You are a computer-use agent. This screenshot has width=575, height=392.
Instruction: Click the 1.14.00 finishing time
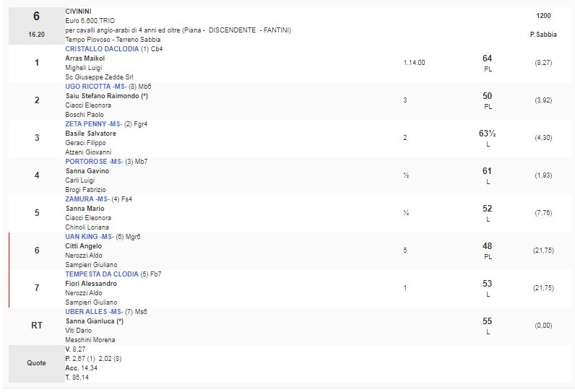coord(414,63)
